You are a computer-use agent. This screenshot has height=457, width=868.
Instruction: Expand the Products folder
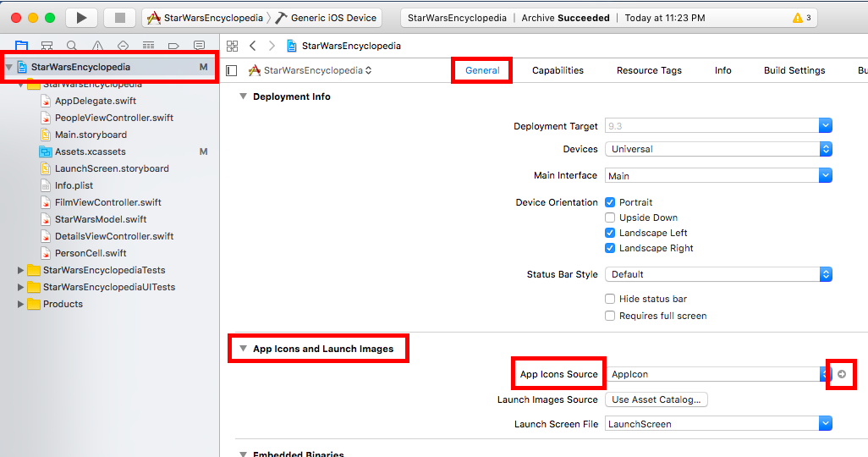20,304
